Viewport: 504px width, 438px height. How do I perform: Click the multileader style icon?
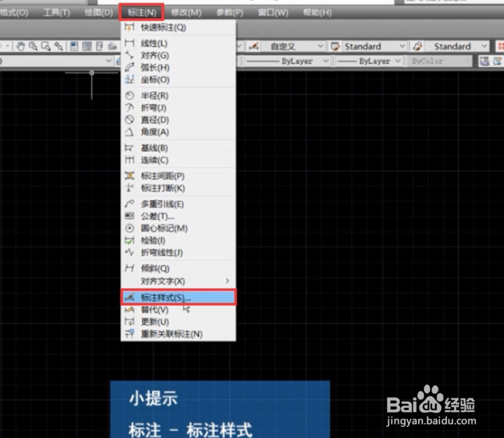click(417, 47)
